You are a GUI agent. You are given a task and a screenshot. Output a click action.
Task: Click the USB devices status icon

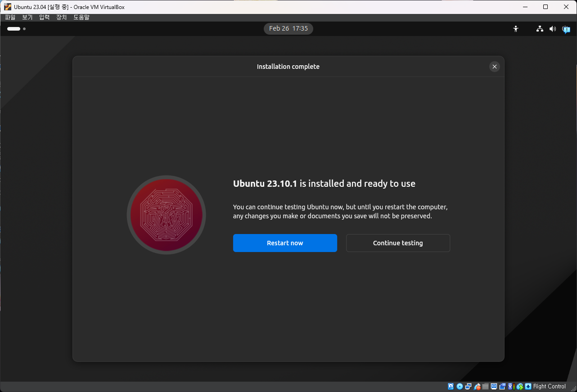[x=477, y=387]
